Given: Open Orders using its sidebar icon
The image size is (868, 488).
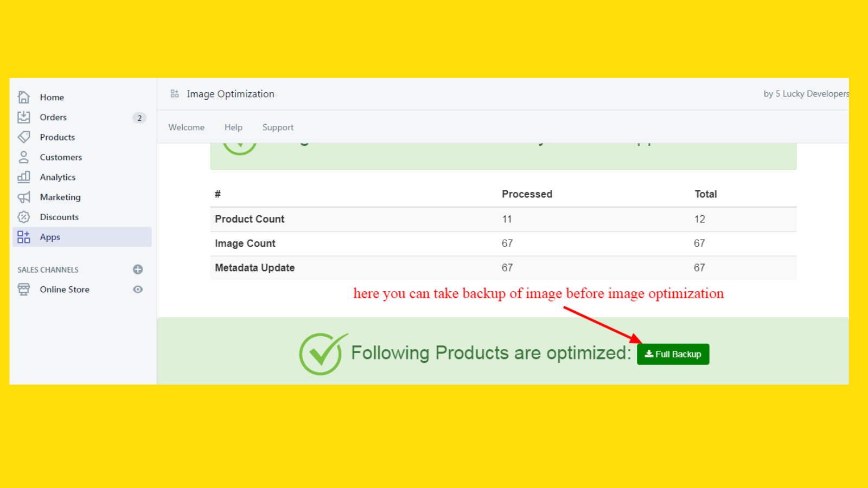Looking at the screenshot, I should point(24,117).
